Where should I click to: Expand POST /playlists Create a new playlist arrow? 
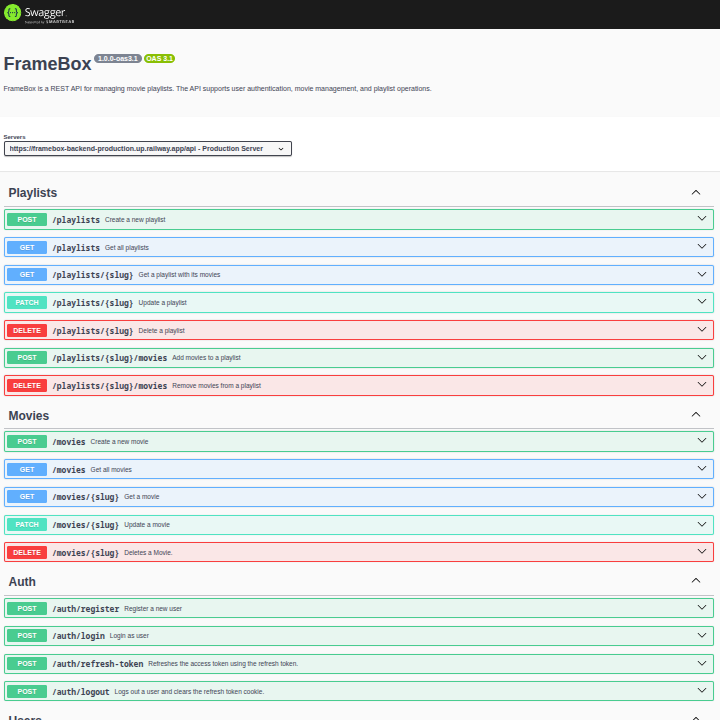702,219
